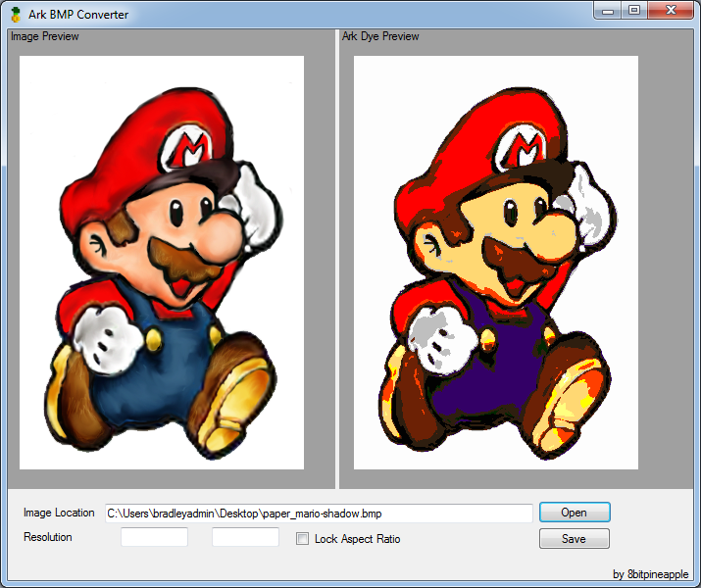Minimize the Ark BMP Converter window
This screenshot has width=701, height=588.
click(x=608, y=10)
